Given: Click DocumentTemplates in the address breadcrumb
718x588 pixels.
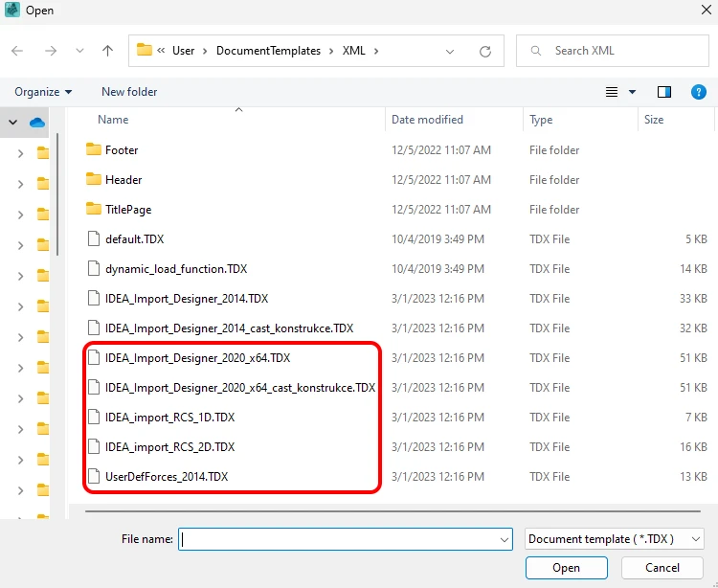Looking at the screenshot, I should [x=268, y=51].
